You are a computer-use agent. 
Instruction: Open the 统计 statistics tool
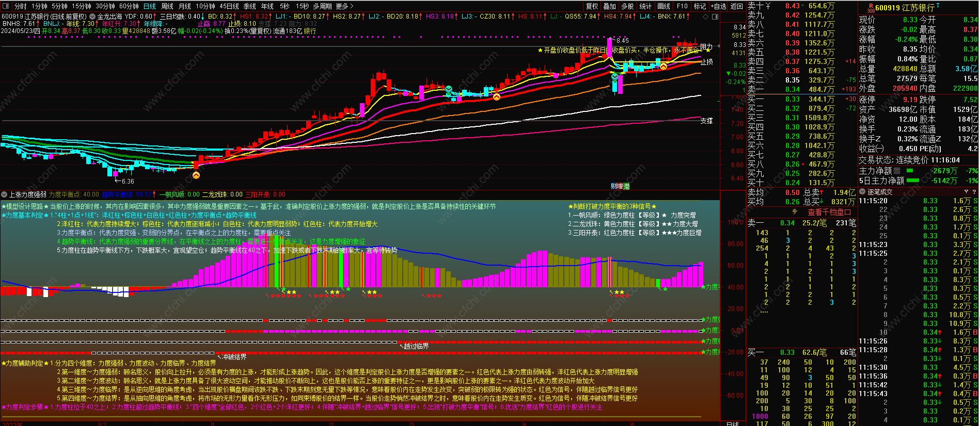click(x=645, y=6)
